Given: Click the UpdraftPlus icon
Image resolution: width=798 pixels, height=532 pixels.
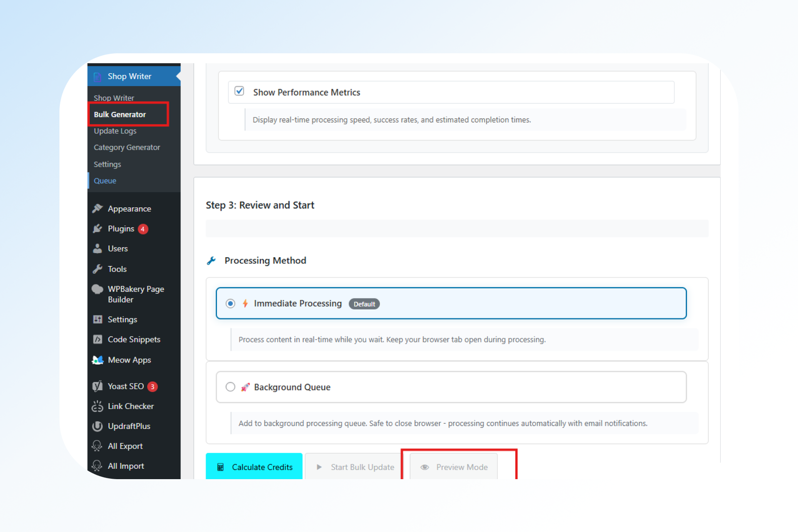Looking at the screenshot, I should click(97, 426).
